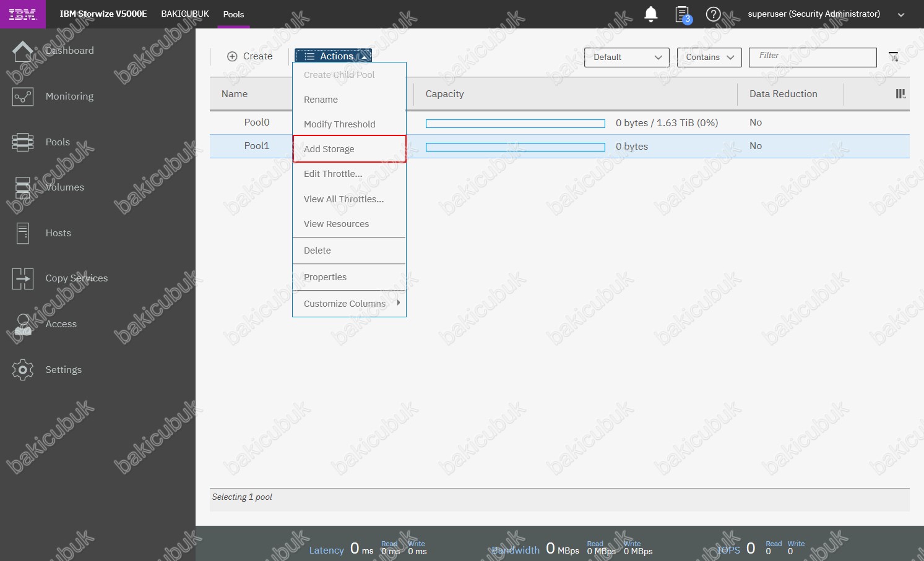
Task: Click the IBM logo
Action: tap(23, 14)
